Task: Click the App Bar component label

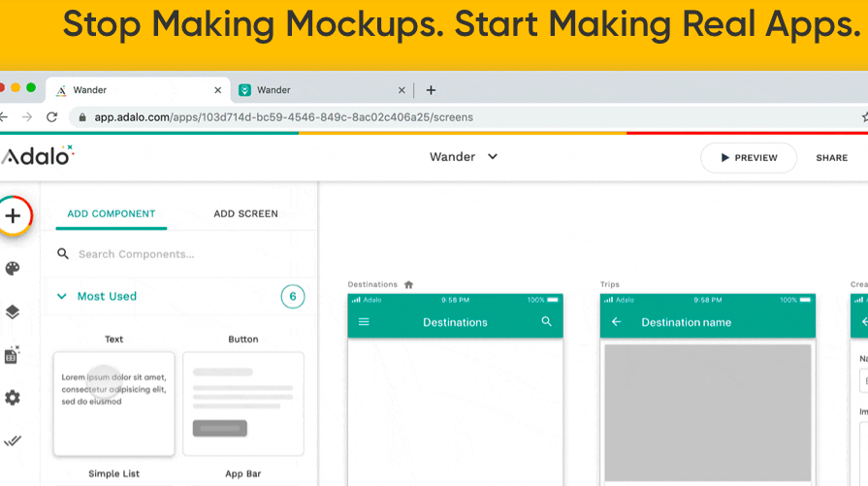Action: point(243,473)
